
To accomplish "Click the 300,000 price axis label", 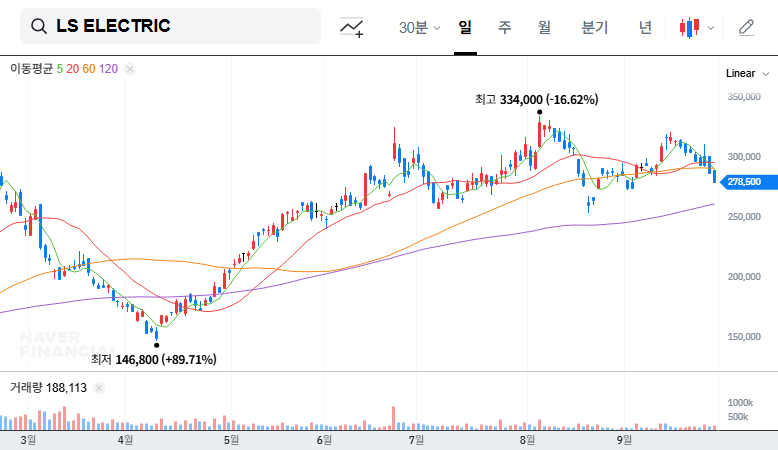I will [744, 157].
